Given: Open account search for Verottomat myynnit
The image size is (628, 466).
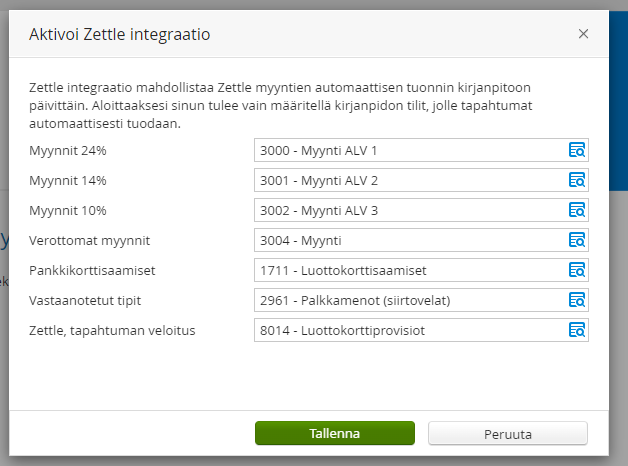Looking at the screenshot, I should (x=577, y=240).
